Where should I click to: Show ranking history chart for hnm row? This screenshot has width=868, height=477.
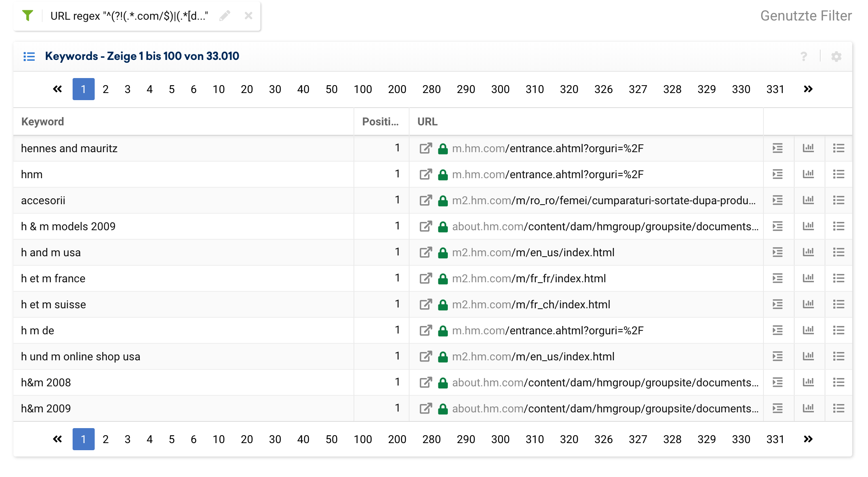808,174
